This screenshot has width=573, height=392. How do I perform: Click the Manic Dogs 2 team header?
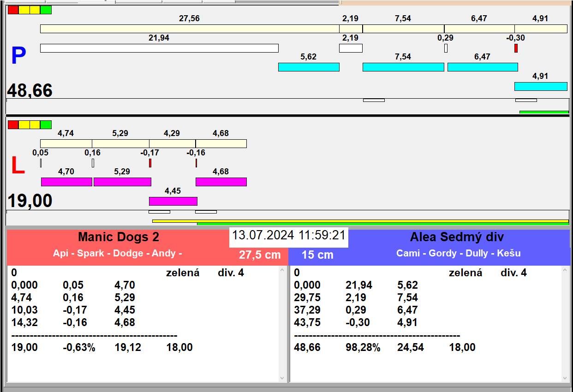point(119,237)
